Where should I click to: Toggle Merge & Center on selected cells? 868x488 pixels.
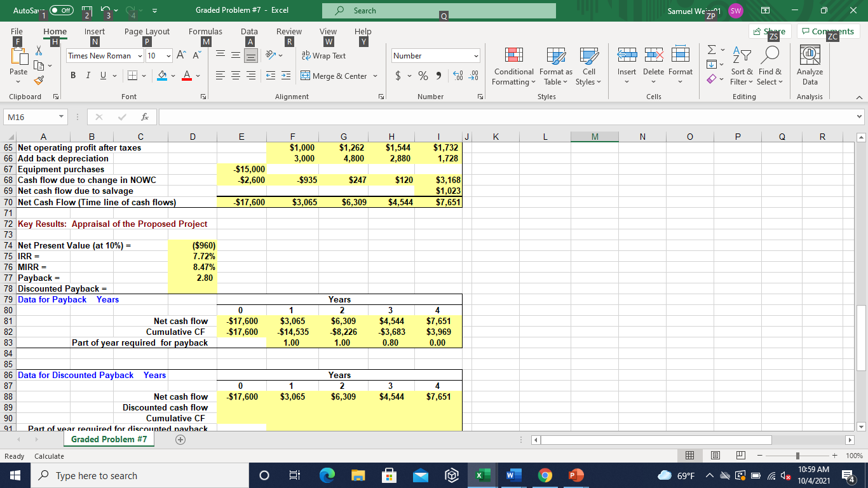[x=334, y=76]
